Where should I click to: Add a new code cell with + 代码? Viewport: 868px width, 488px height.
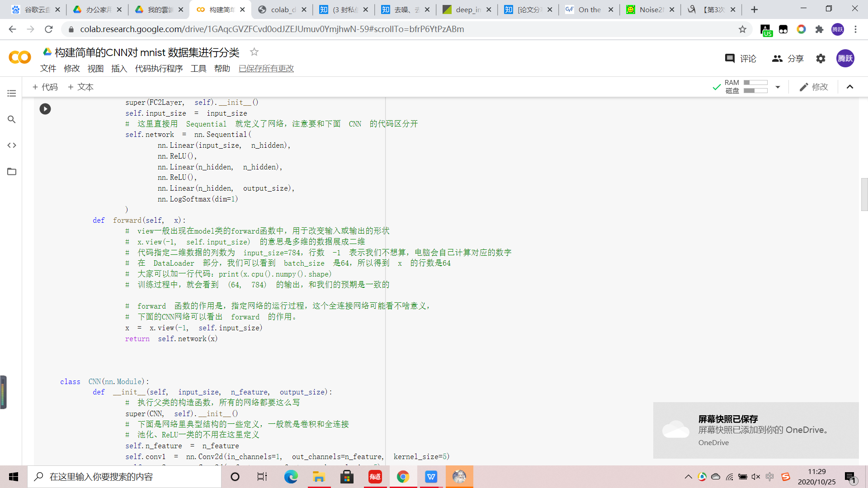point(45,87)
